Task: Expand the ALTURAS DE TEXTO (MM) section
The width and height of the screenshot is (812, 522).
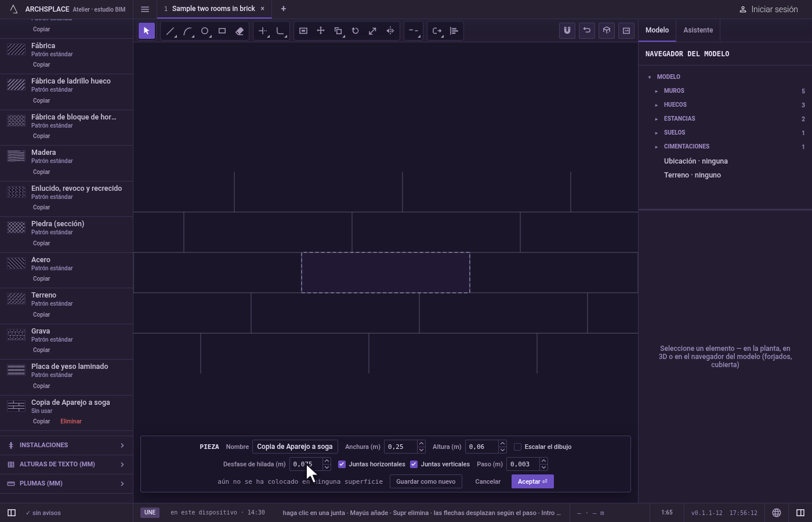Action: (x=67, y=465)
